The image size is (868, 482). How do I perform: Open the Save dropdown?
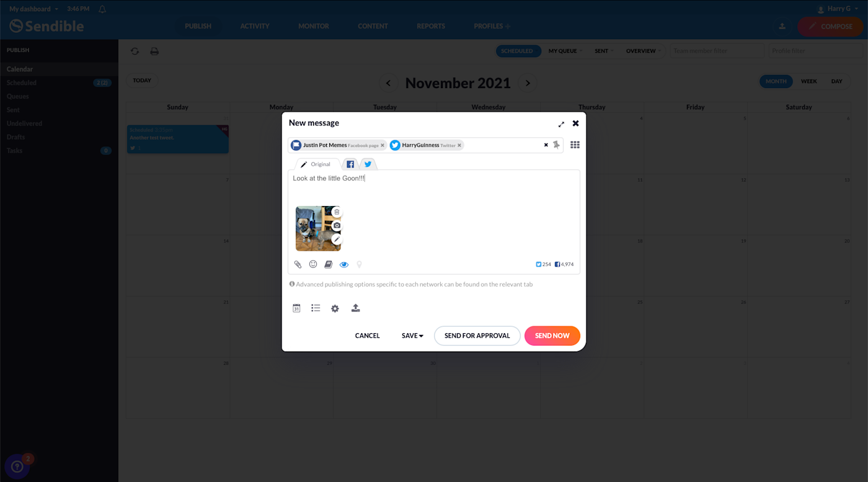pyautogui.click(x=412, y=336)
